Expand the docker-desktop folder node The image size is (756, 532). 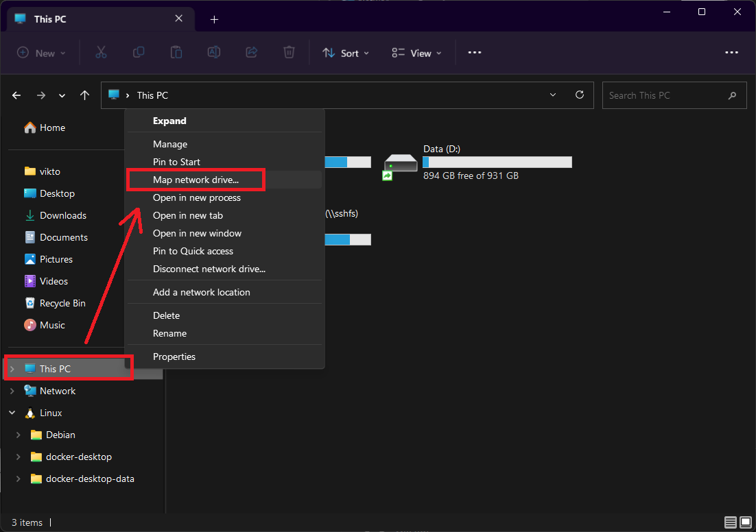pos(19,457)
